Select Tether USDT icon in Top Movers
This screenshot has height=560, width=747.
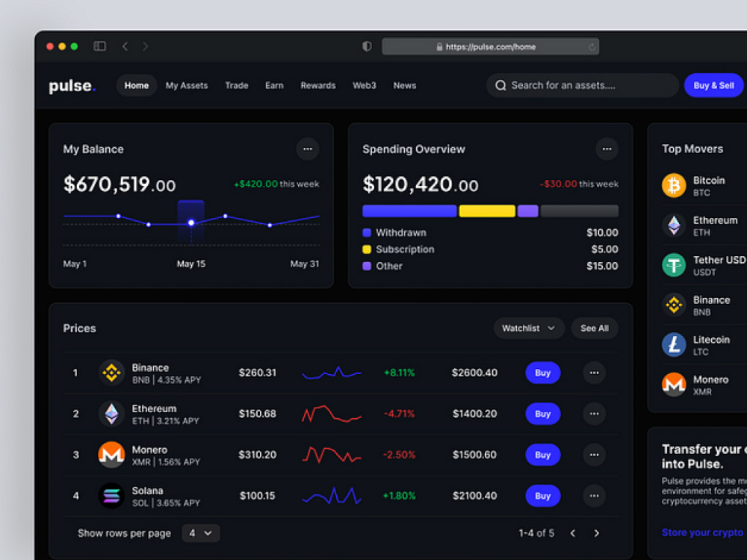(x=674, y=265)
